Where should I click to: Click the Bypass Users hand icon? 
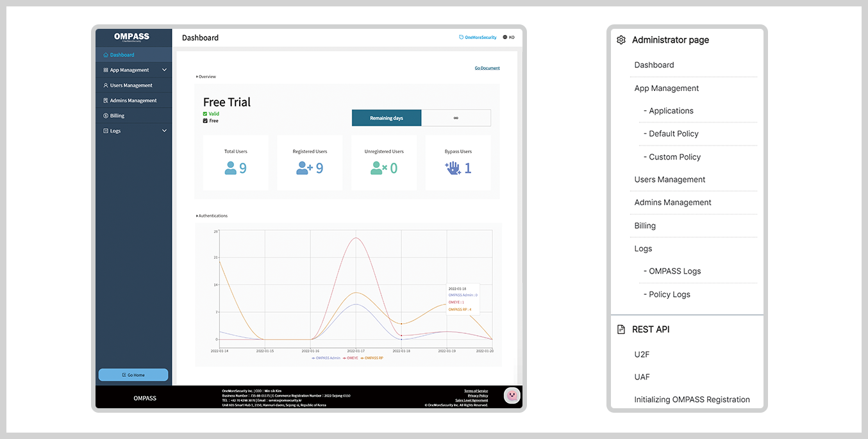pyautogui.click(x=453, y=168)
